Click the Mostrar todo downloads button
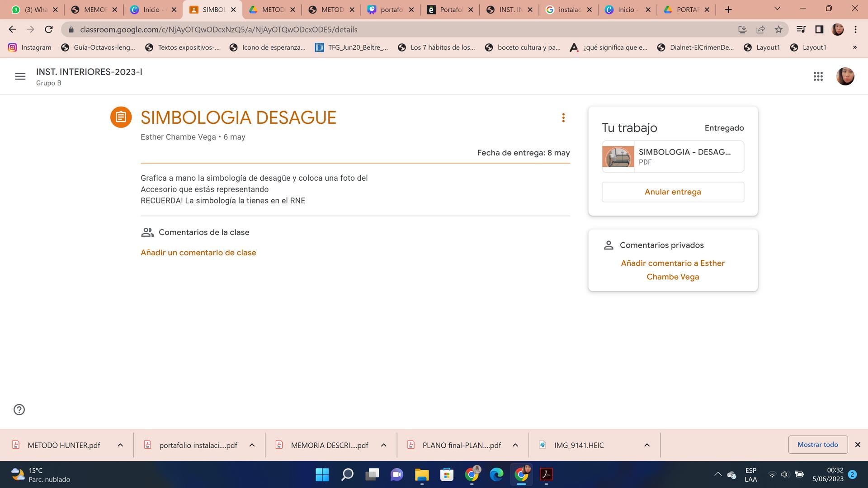 click(817, 445)
